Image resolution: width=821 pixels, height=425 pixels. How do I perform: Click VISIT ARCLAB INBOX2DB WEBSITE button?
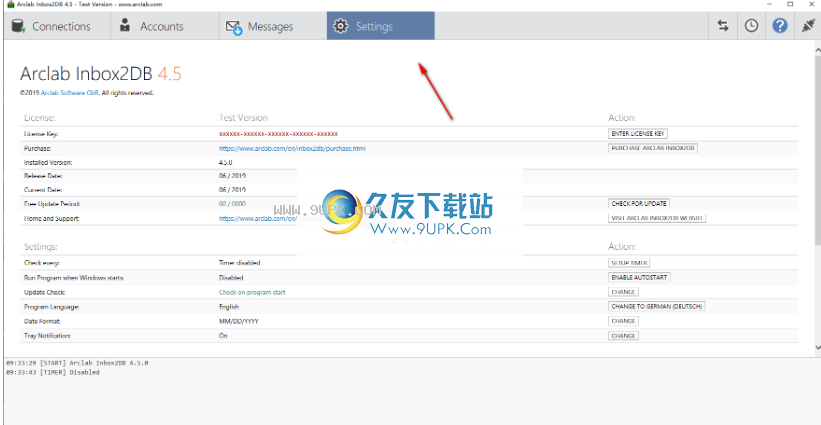(x=657, y=218)
